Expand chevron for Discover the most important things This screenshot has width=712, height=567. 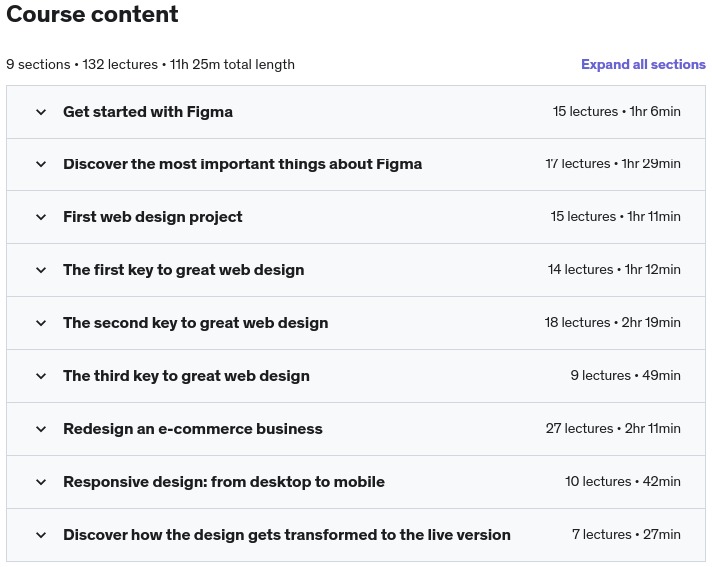[x=41, y=164]
